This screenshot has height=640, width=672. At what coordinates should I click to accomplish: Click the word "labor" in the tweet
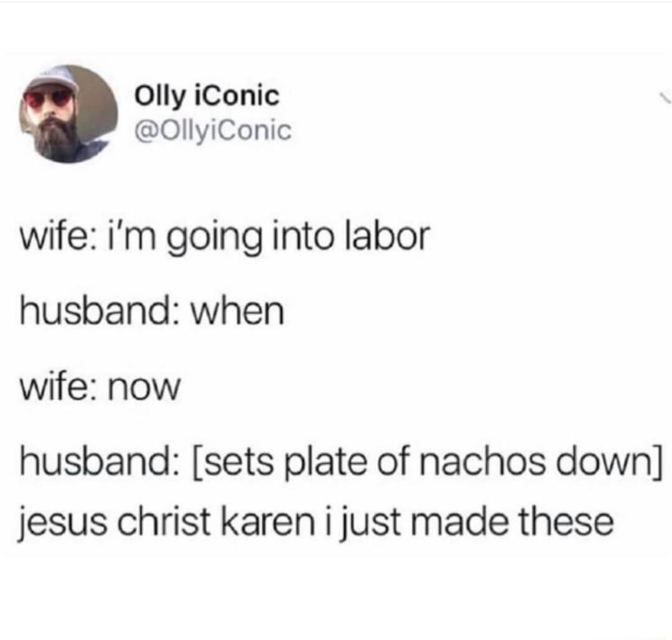click(x=388, y=236)
